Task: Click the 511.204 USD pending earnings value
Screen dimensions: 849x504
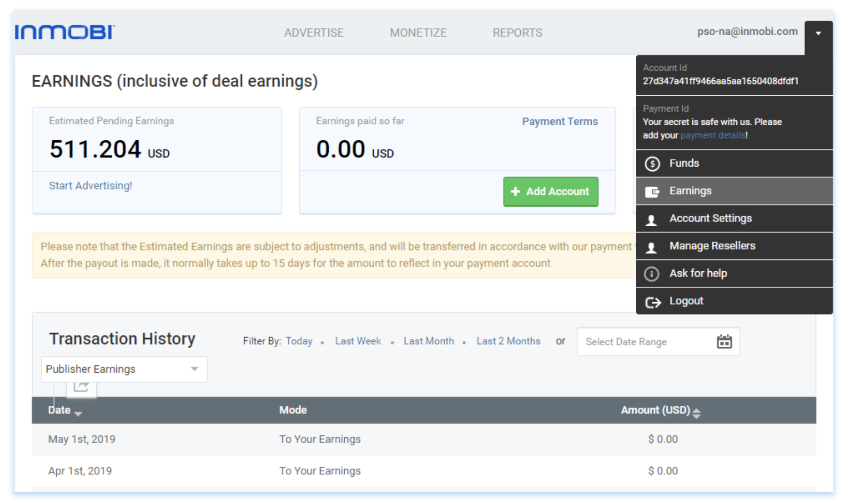Action: coord(109,149)
